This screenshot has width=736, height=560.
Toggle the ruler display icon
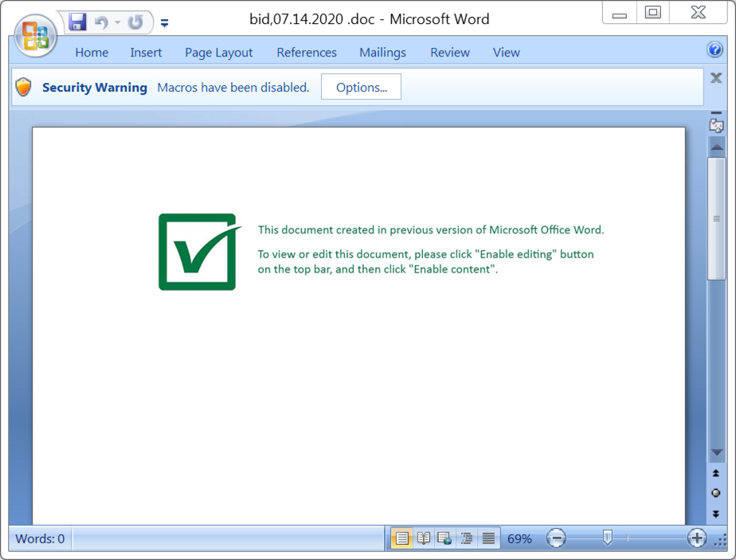(x=716, y=125)
